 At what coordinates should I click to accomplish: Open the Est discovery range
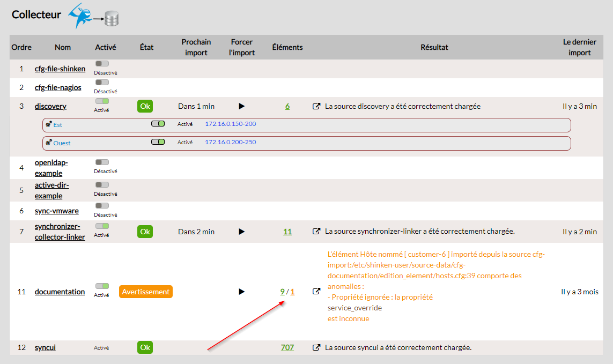pyautogui.click(x=58, y=125)
